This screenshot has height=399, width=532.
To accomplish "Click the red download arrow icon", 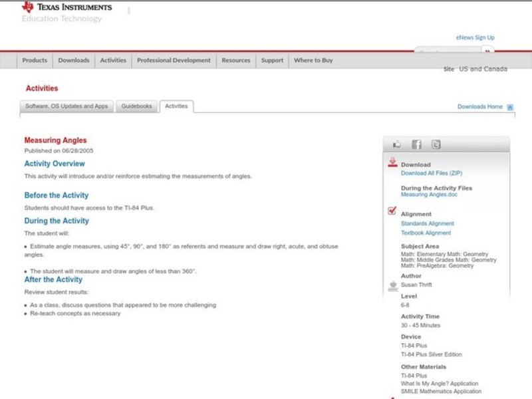I will tap(392, 162).
